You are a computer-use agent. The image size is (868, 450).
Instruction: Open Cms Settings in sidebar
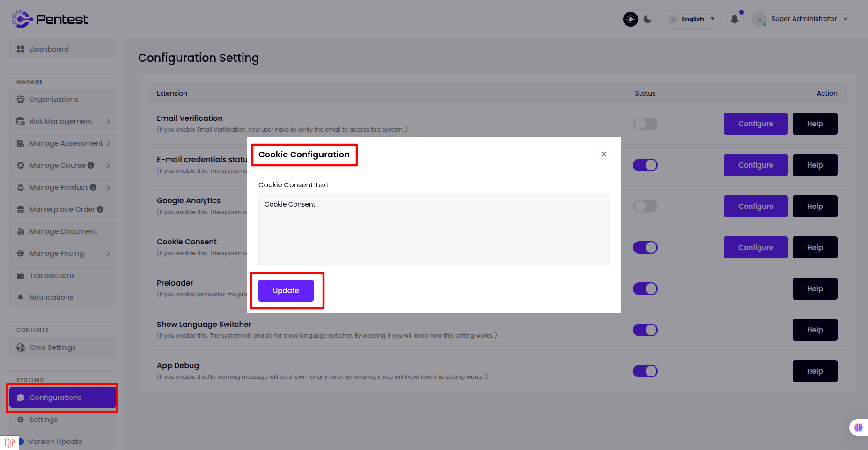tap(52, 347)
